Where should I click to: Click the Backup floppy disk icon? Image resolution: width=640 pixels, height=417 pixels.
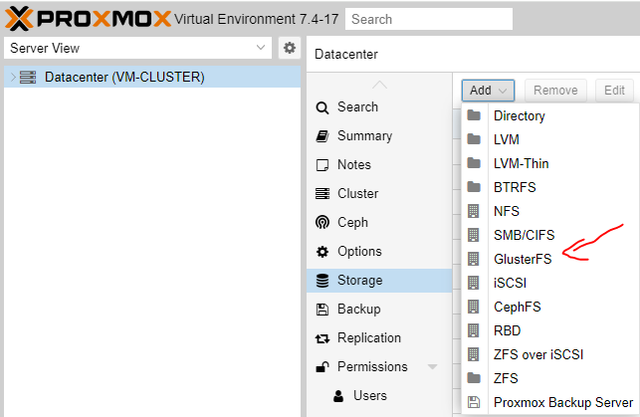(322, 309)
